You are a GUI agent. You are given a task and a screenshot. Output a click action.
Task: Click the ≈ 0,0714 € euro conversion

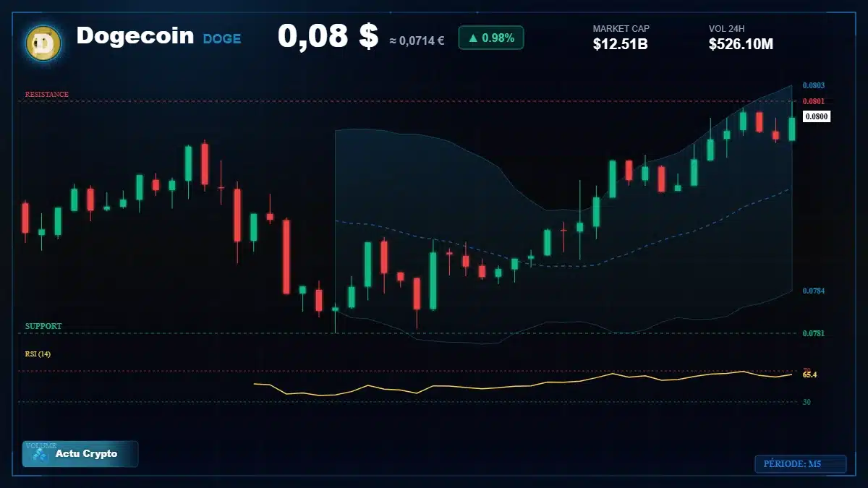pyautogui.click(x=417, y=40)
